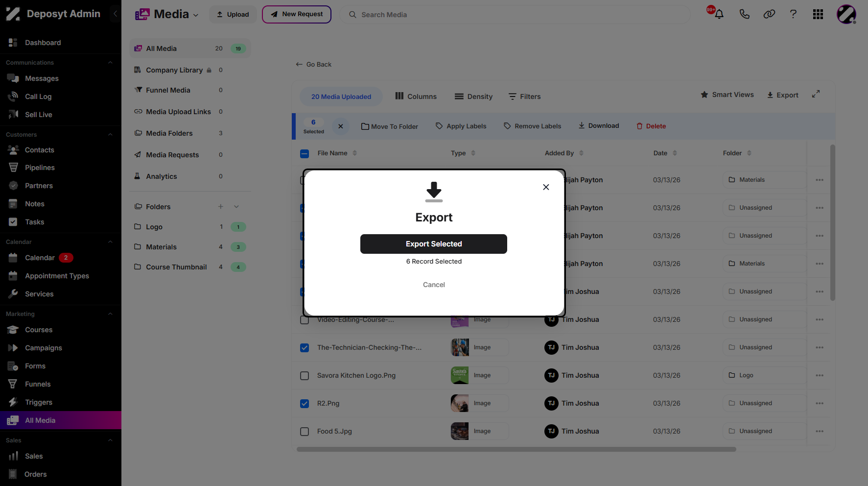Open the user profile avatar
Screen dimensions: 868x486
(846, 14)
